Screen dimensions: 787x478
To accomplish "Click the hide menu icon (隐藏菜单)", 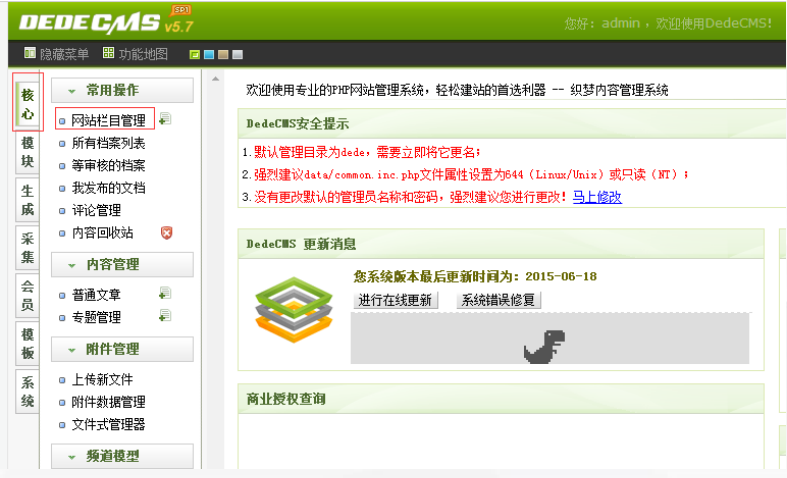I will 30,53.
